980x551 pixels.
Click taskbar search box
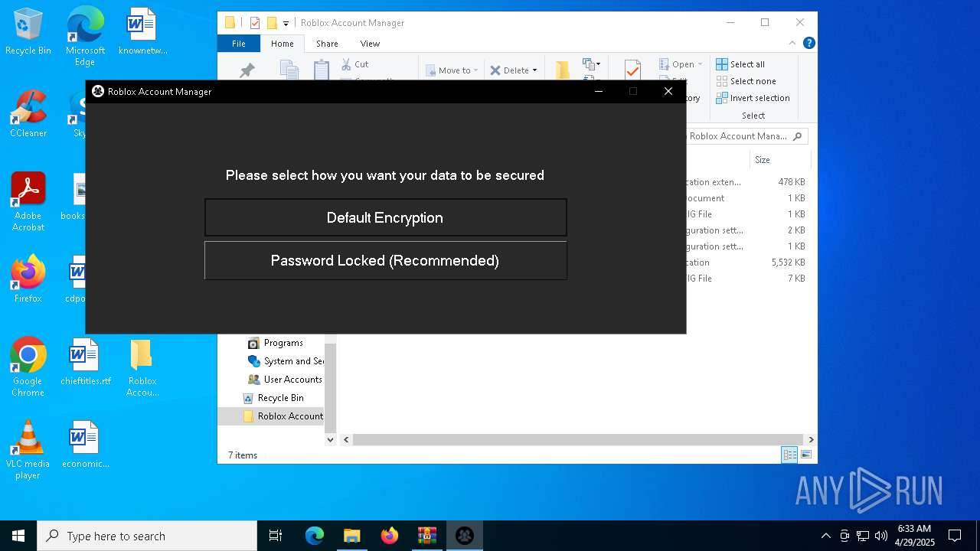(x=147, y=536)
